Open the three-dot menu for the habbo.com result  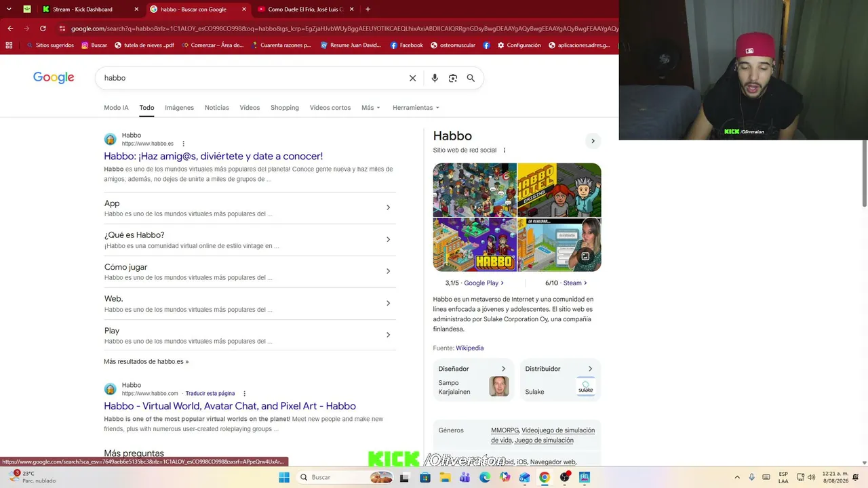244,394
